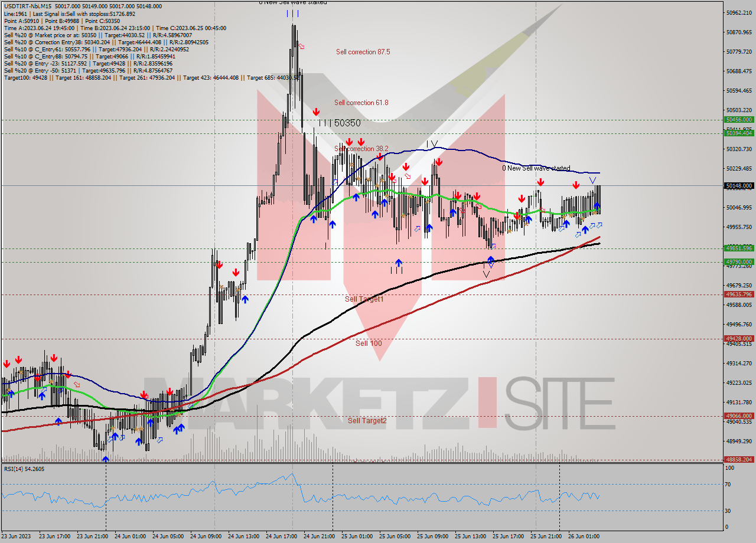Click the 49955.750 price axis value

[740, 227]
